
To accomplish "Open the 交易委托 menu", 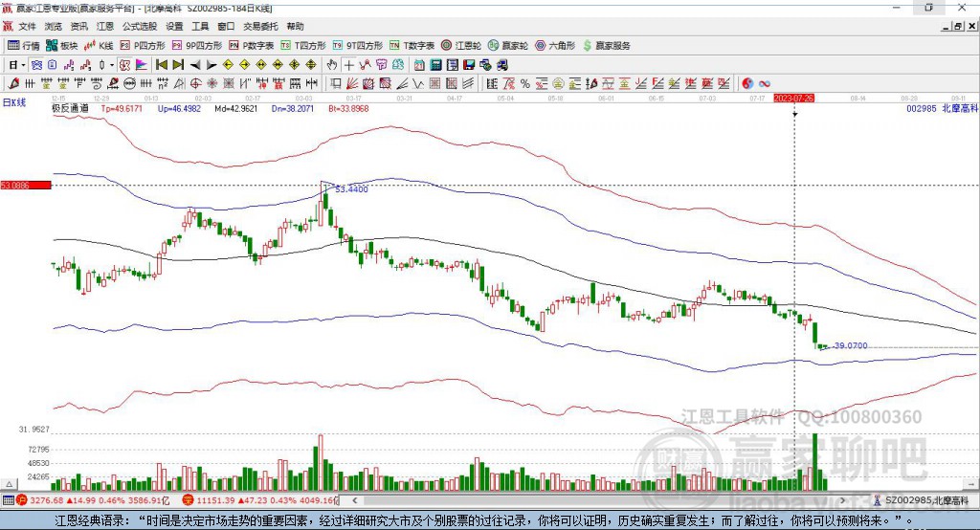I will [260, 26].
